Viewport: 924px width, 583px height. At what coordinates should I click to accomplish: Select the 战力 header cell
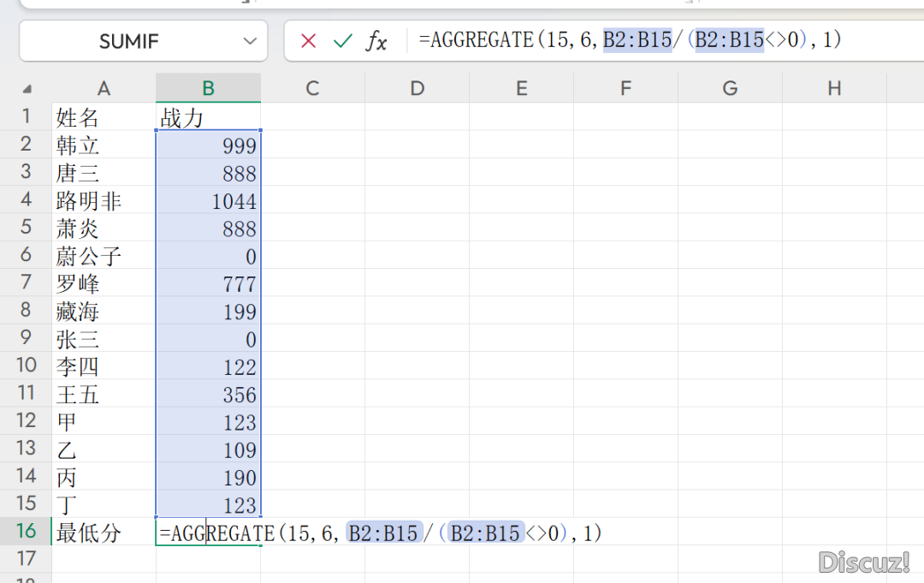(x=208, y=117)
